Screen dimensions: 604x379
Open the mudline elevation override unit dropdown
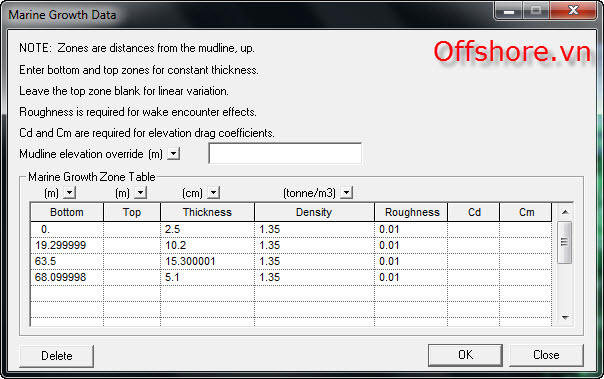174,154
